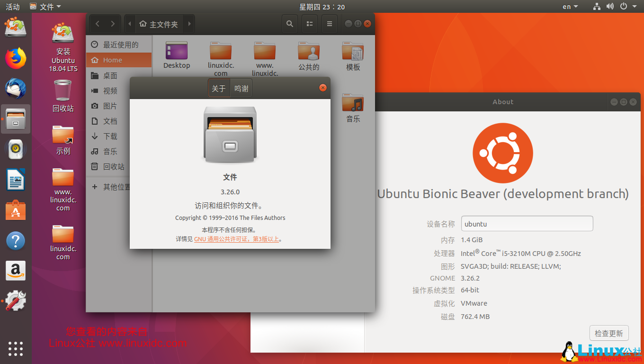Open volume icon in top bar
Viewport: 644px width, 364px height.
(x=610, y=7)
